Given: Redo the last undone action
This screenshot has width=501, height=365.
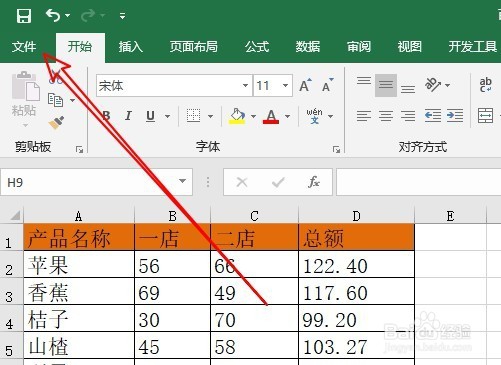Looking at the screenshot, I should pyautogui.click(x=88, y=16).
